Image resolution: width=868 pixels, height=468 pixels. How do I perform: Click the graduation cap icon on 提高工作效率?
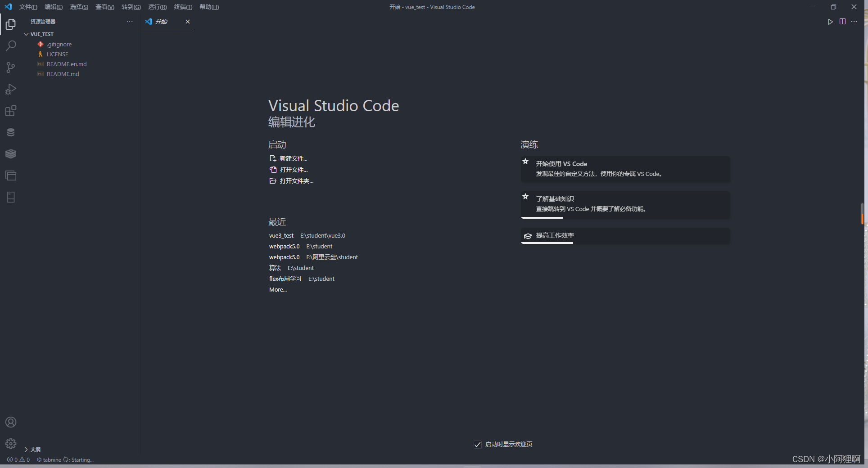(x=528, y=236)
